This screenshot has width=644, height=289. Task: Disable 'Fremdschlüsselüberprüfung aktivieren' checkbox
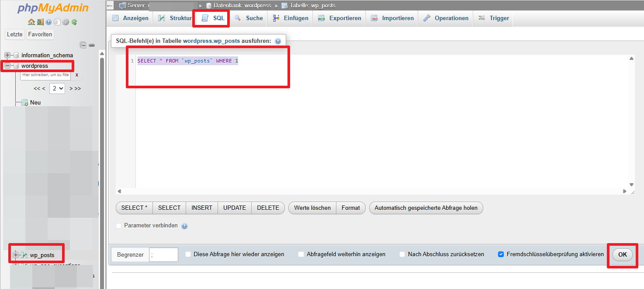[x=501, y=254]
